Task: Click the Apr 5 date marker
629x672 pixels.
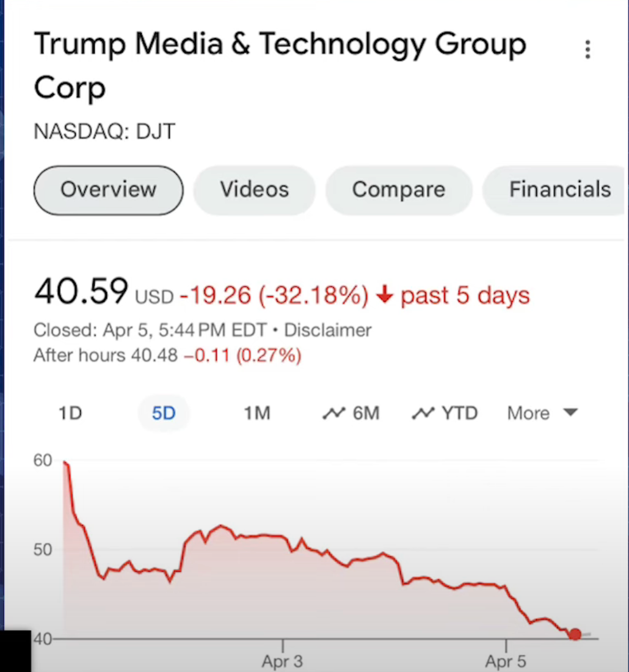Action: (506, 660)
